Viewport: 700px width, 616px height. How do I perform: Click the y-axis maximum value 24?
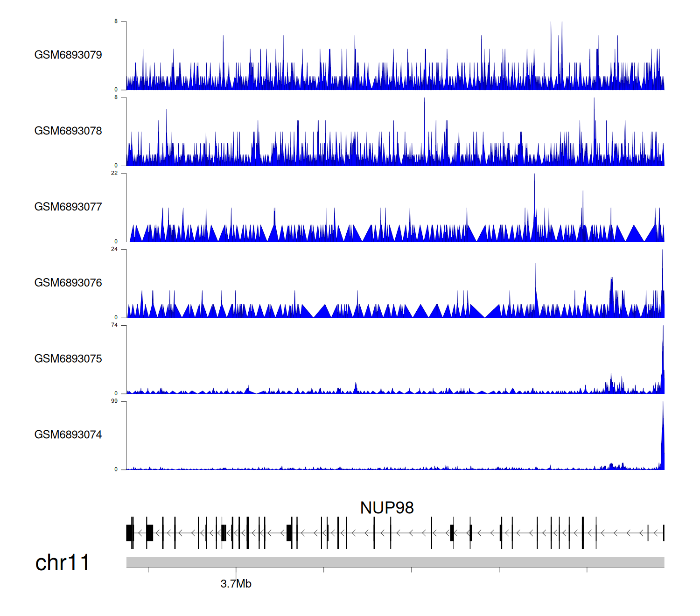(114, 250)
